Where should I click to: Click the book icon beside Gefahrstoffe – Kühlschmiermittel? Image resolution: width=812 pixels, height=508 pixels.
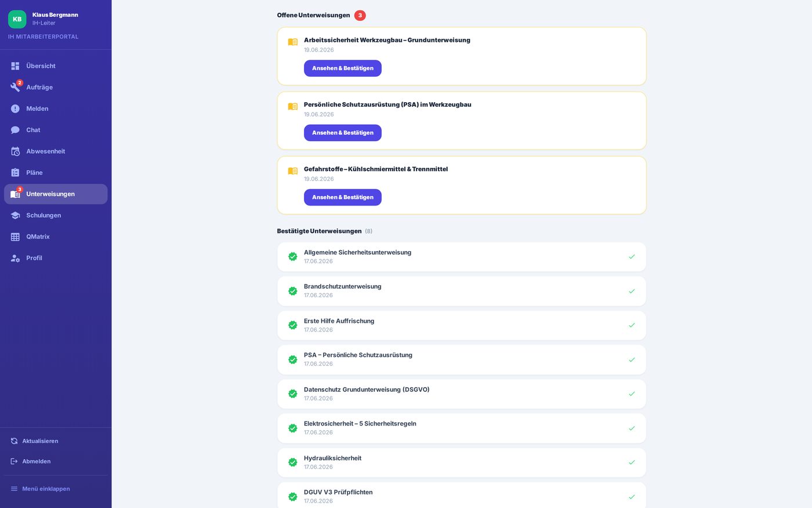pos(293,171)
